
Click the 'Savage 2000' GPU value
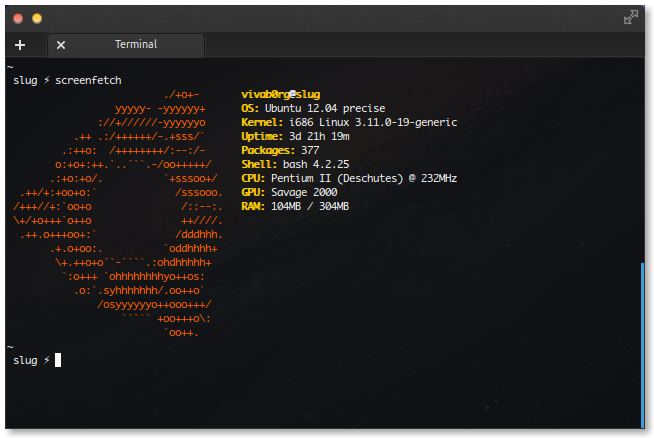tap(304, 192)
